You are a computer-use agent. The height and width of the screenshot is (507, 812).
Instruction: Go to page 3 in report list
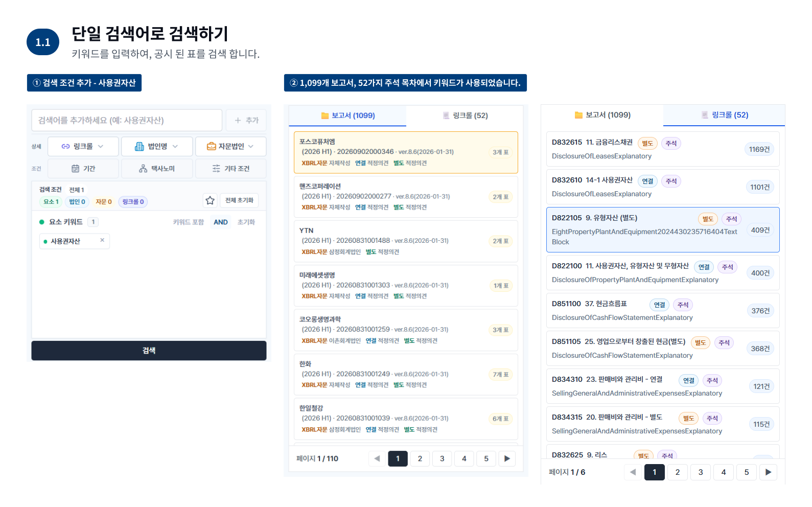(x=442, y=458)
